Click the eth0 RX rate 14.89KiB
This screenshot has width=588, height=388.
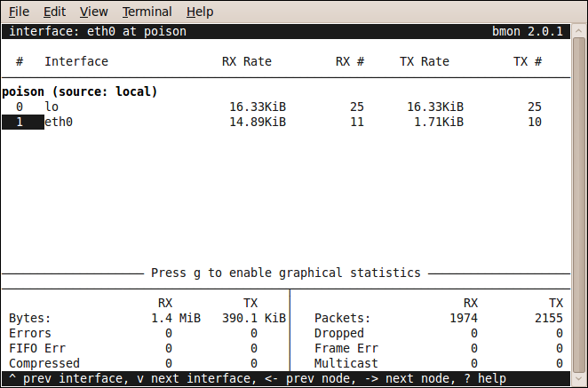pos(258,122)
